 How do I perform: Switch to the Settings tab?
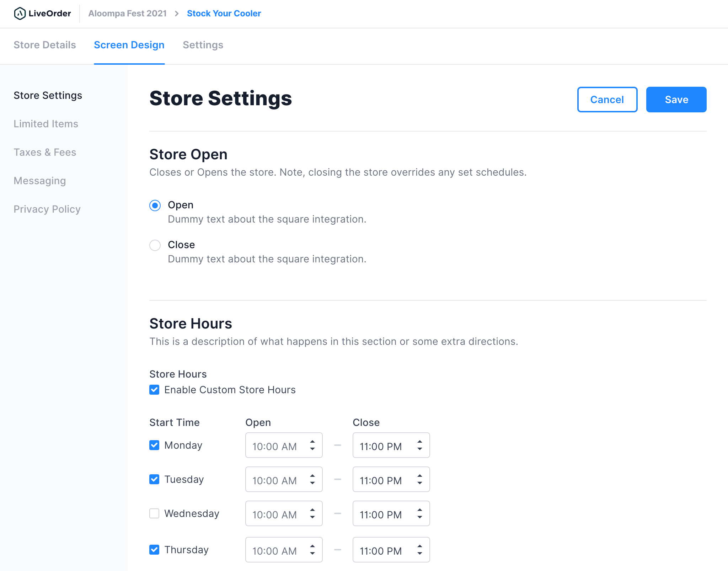point(203,45)
